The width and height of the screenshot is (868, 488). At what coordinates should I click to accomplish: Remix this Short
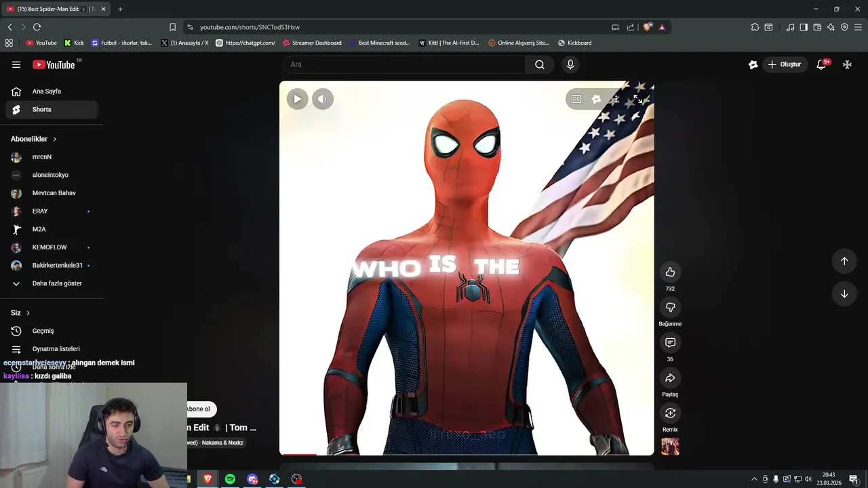pyautogui.click(x=670, y=413)
